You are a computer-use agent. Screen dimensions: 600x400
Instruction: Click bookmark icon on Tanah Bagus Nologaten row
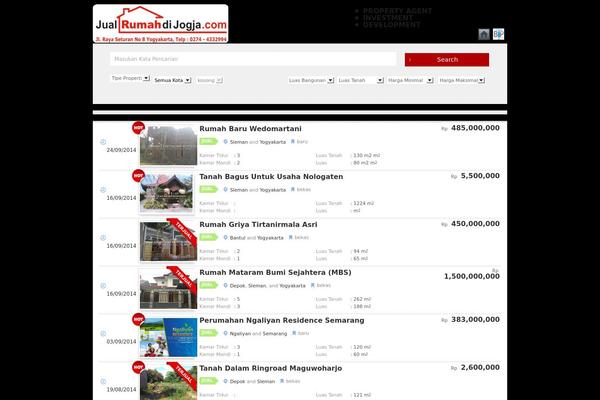pyautogui.click(x=293, y=189)
